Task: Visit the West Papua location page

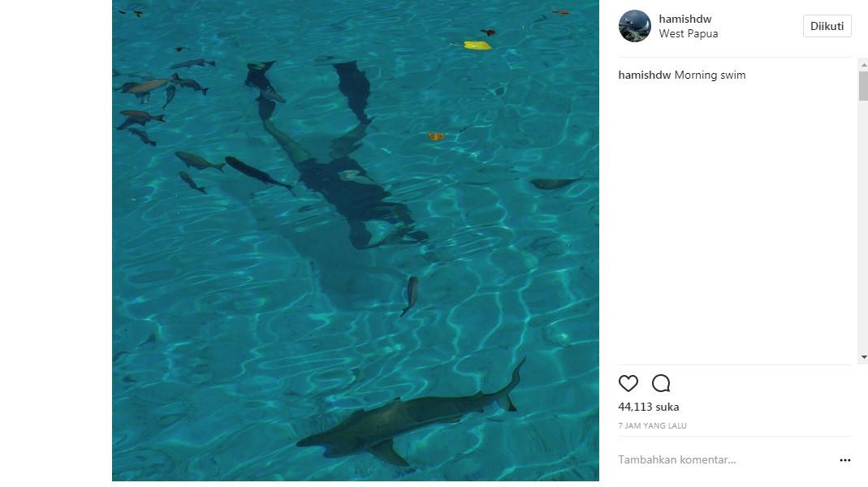Action: (688, 34)
